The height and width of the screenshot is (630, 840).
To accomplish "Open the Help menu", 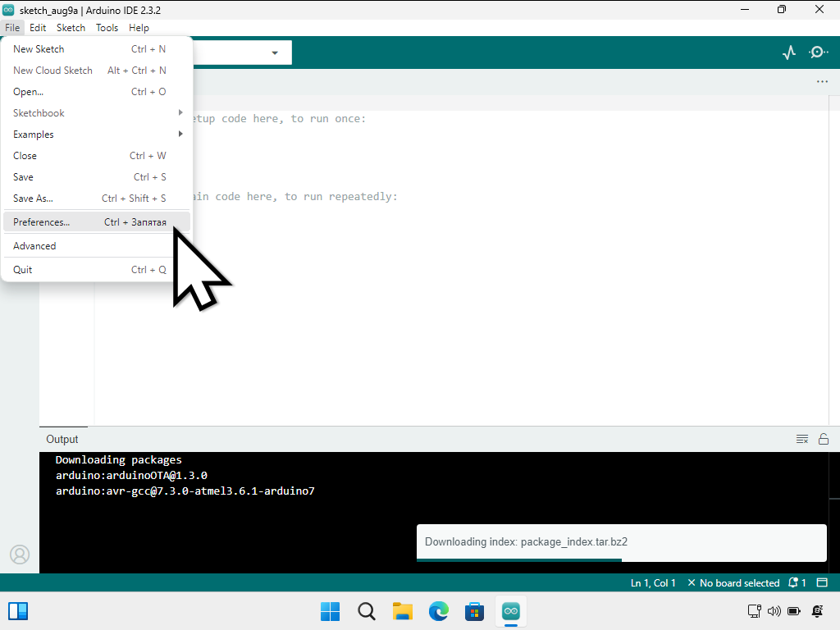I will pos(139,28).
